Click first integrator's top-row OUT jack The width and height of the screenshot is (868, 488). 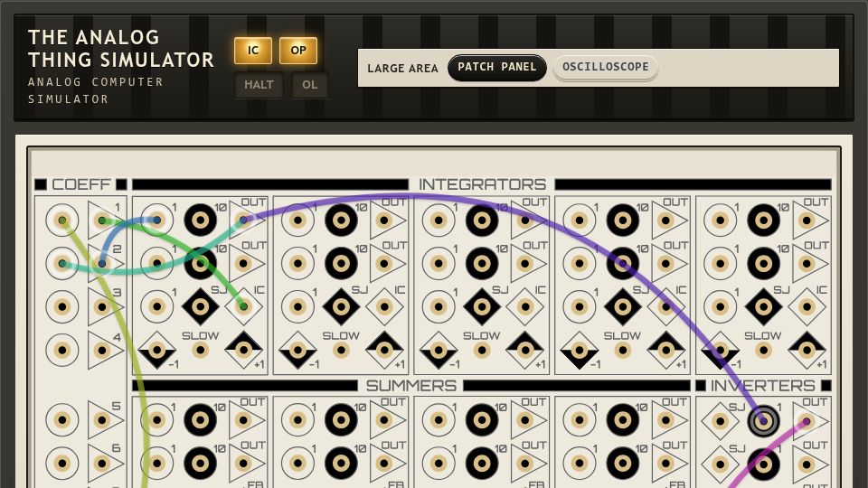243,221
